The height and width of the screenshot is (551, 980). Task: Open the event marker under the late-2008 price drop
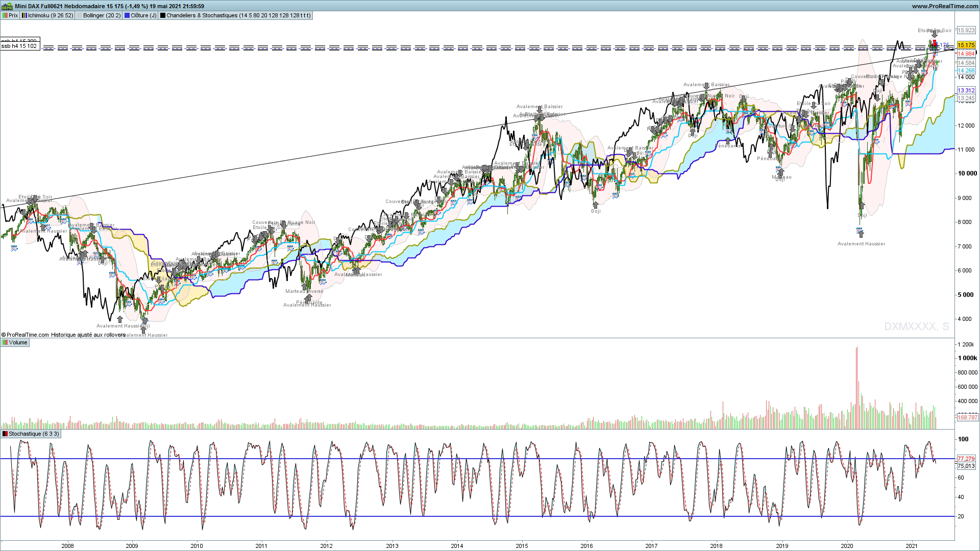(x=112, y=275)
